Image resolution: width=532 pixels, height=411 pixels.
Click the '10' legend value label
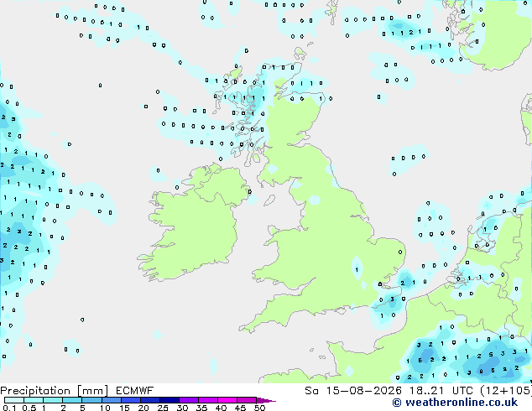(105, 408)
